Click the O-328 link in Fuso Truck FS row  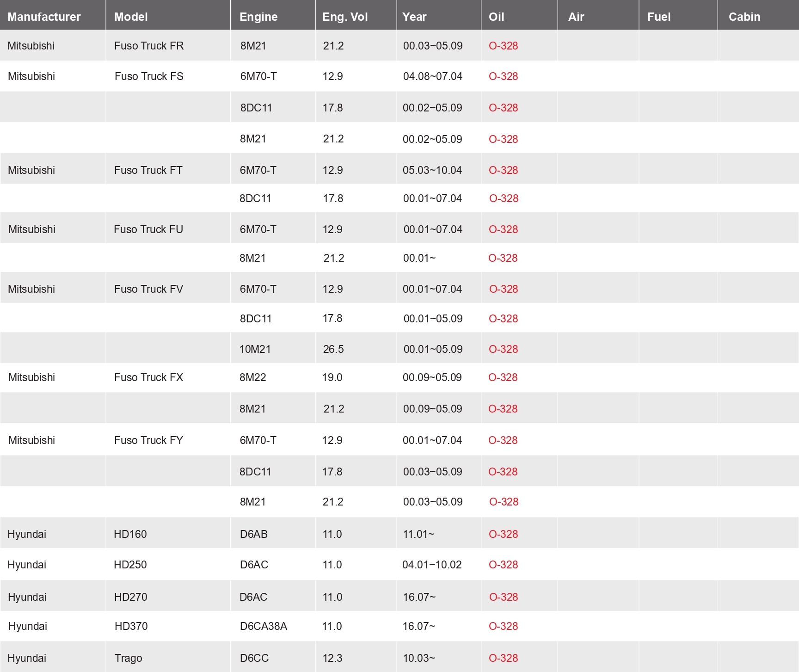tap(504, 76)
